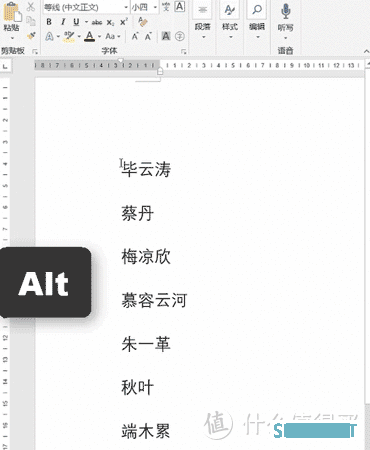The height and width of the screenshot is (450, 370).
Task: Open the 段落 Paragraph group button
Action: pyautogui.click(x=203, y=21)
